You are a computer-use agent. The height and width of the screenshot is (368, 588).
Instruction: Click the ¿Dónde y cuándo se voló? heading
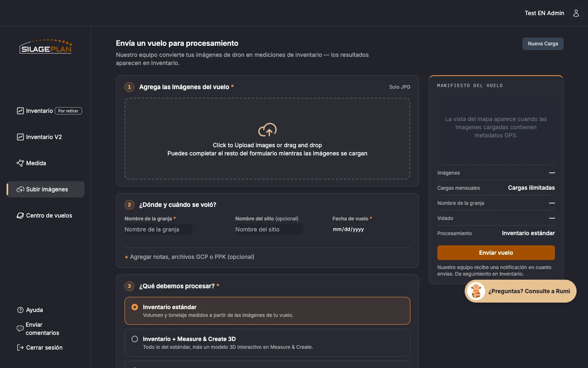(178, 205)
